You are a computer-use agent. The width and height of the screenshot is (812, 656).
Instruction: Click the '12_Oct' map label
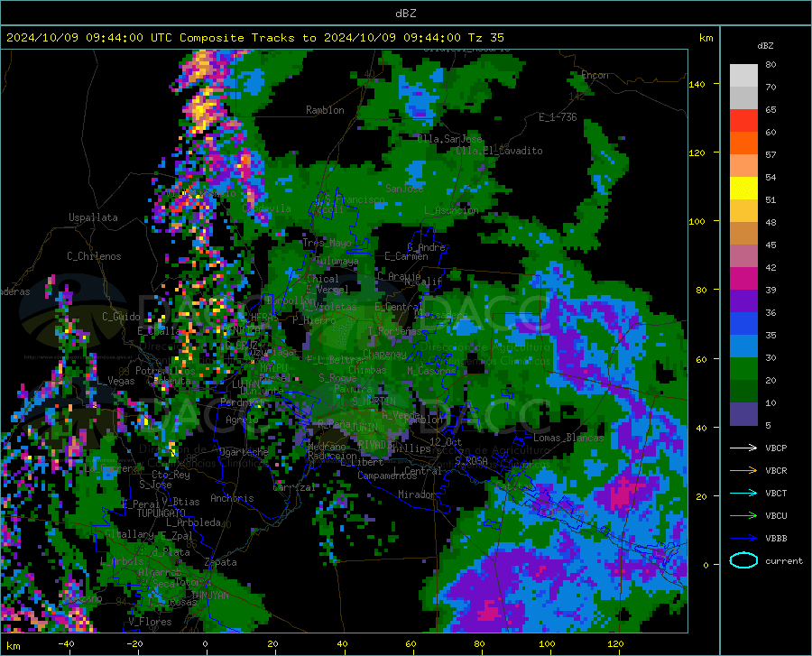(446, 441)
